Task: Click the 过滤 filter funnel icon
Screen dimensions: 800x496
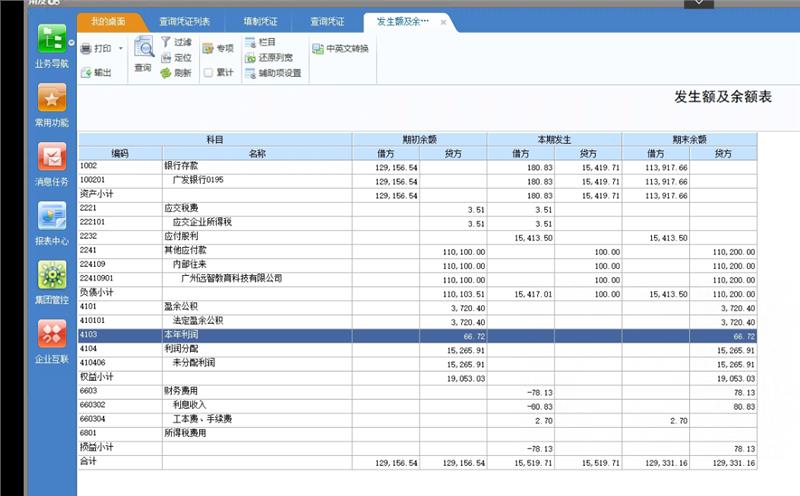Action: point(166,42)
